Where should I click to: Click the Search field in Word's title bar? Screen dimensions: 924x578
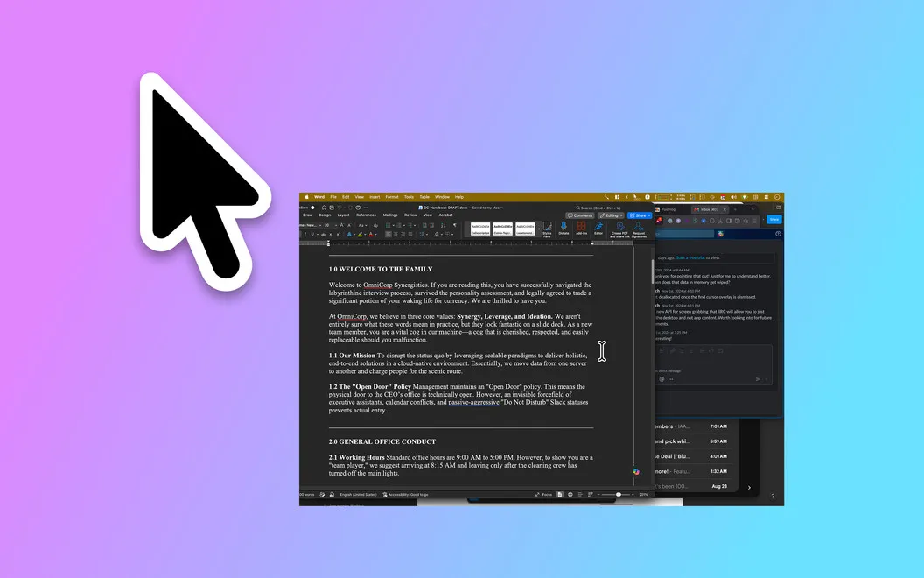600,208
